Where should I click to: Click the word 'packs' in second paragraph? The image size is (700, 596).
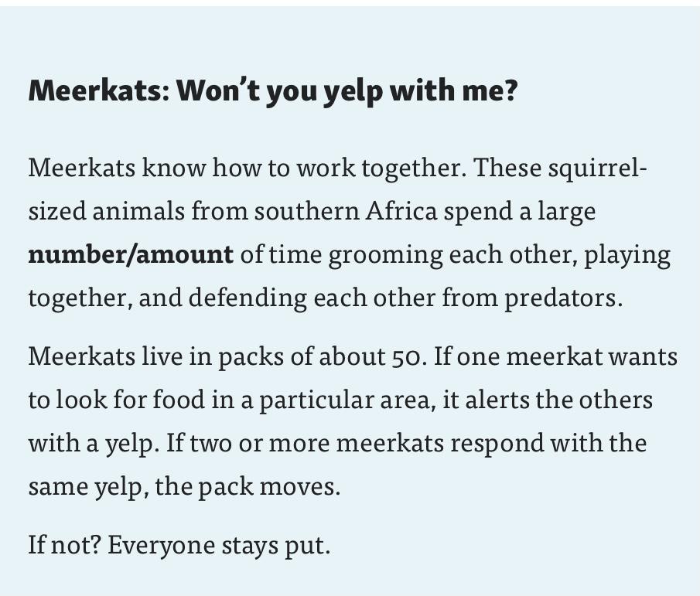[251, 358]
